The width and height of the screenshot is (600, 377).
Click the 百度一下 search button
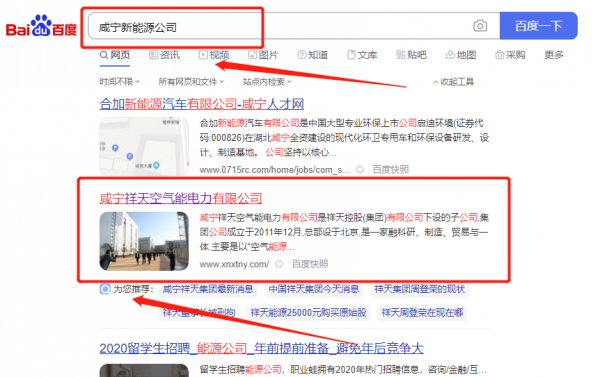tap(538, 26)
